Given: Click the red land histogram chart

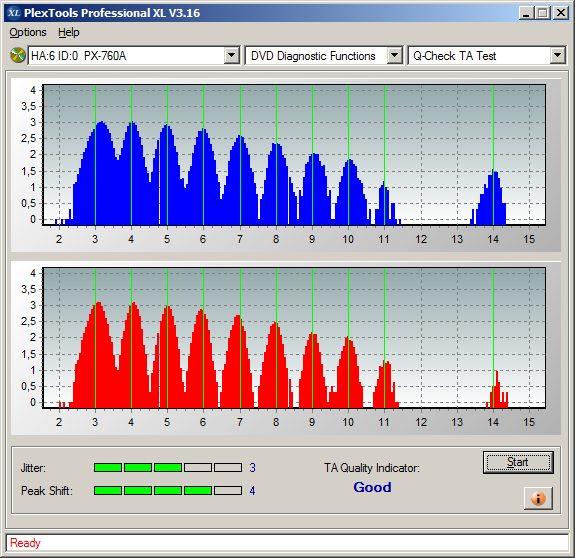Looking at the screenshot, I should click(x=294, y=338).
